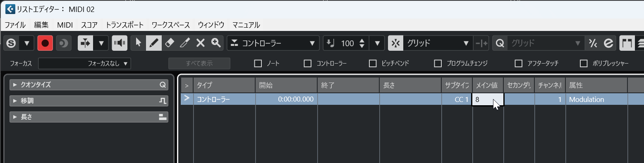Click the 開始 column header
The image size is (644, 163).
pyautogui.click(x=286, y=85)
